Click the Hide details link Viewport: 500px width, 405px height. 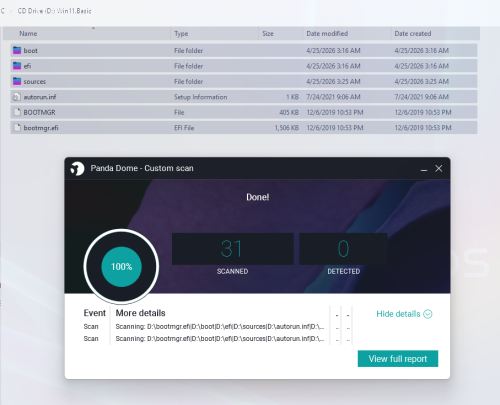398,314
